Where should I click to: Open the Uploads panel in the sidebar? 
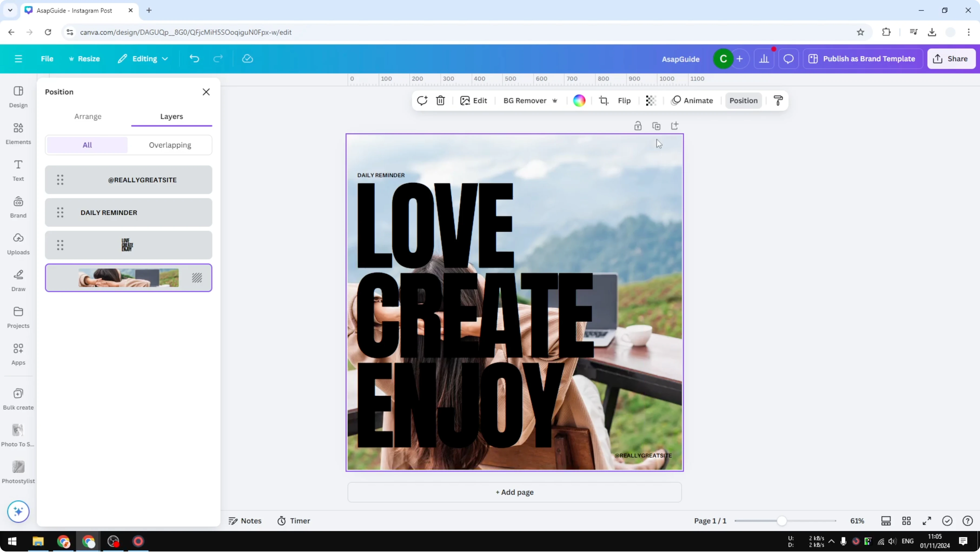click(x=18, y=244)
